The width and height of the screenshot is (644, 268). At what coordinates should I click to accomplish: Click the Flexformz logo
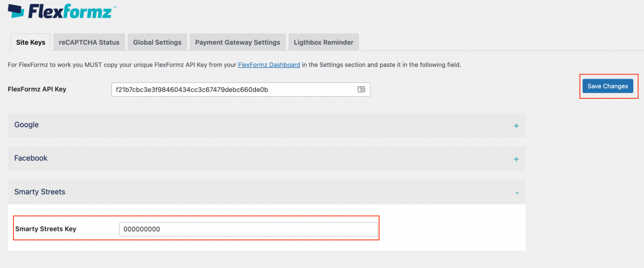(x=62, y=12)
